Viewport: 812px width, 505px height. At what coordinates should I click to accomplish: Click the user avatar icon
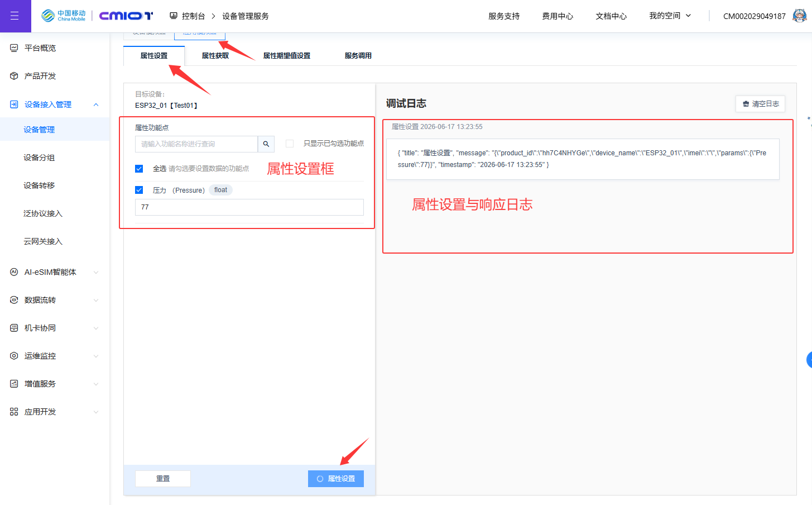coord(799,16)
